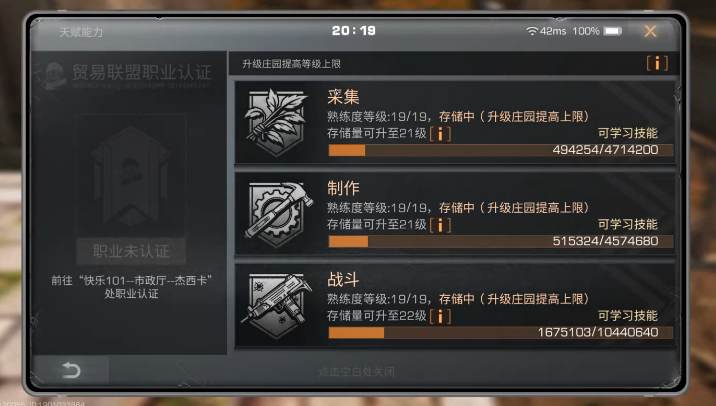The image size is (716, 406).
Task: Click the 战斗 combat gun badge icon
Action: coord(277,306)
